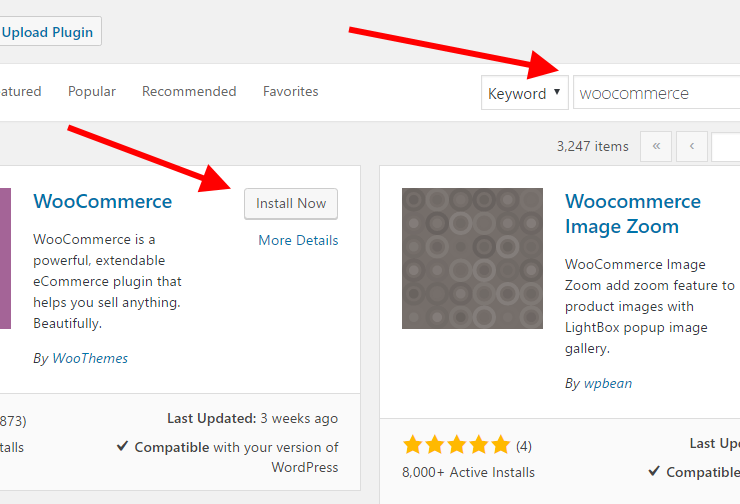The image size is (740, 504).
Task: Focus the plugin search field containing woocommerce
Action: tap(656, 93)
